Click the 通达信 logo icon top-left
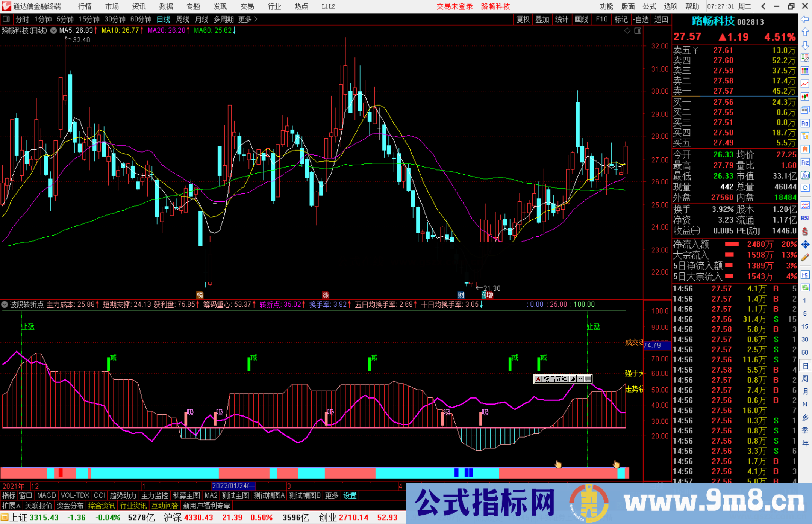The image size is (812, 524). (x=6, y=6)
